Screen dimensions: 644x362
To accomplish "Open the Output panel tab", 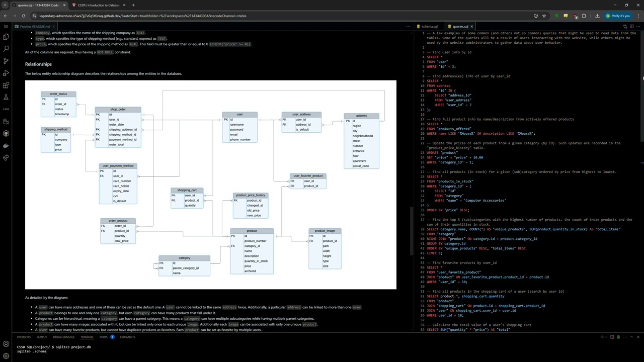I will click(x=42, y=337).
